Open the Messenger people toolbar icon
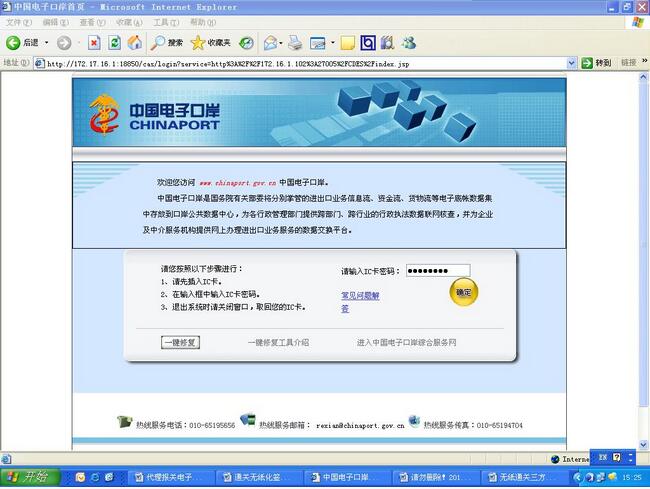Image resolution: width=650 pixels, height=489 pixels. [x=409, y=43]
